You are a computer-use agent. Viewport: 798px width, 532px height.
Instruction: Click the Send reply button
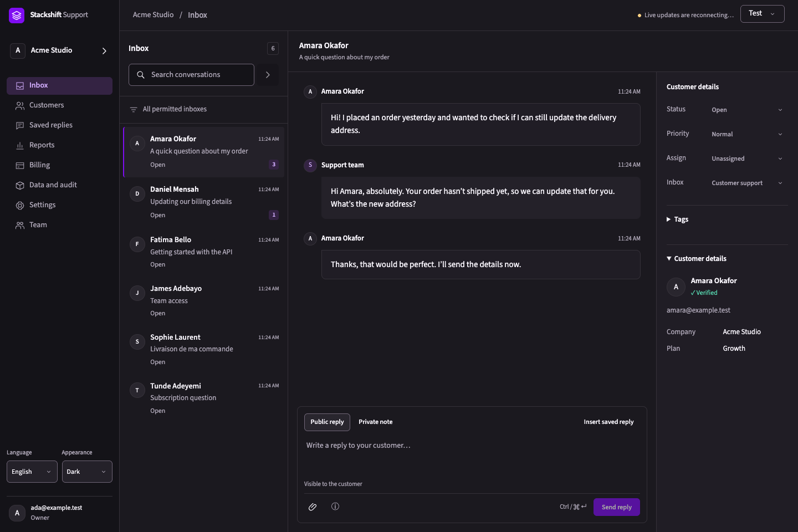click(x=616, y=507)
